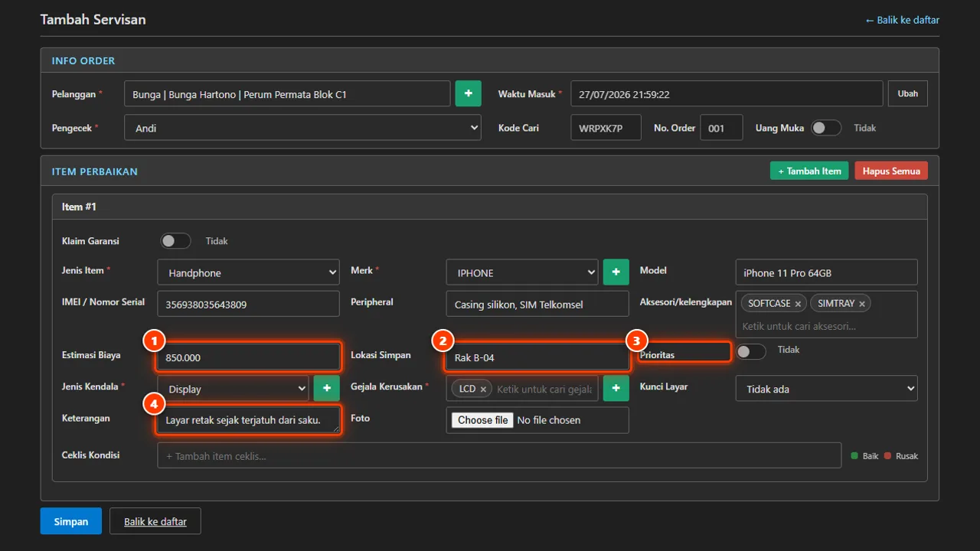Viewport: 980px width, 551px height.
Task: Click the Estimasi Biaya field 850.000
Action: [x=248, y=357]
